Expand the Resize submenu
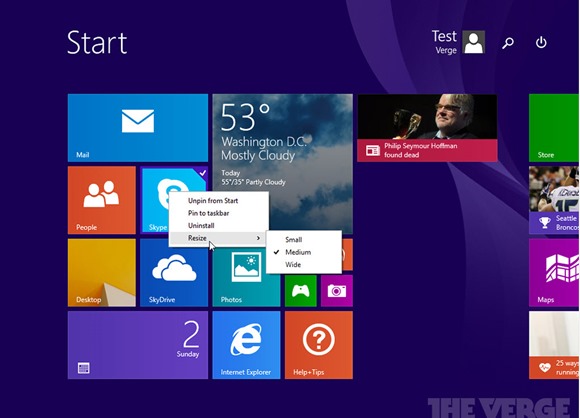Image resolution: width=580 pixels, height=418 pixels. click(x=219, y=238)
